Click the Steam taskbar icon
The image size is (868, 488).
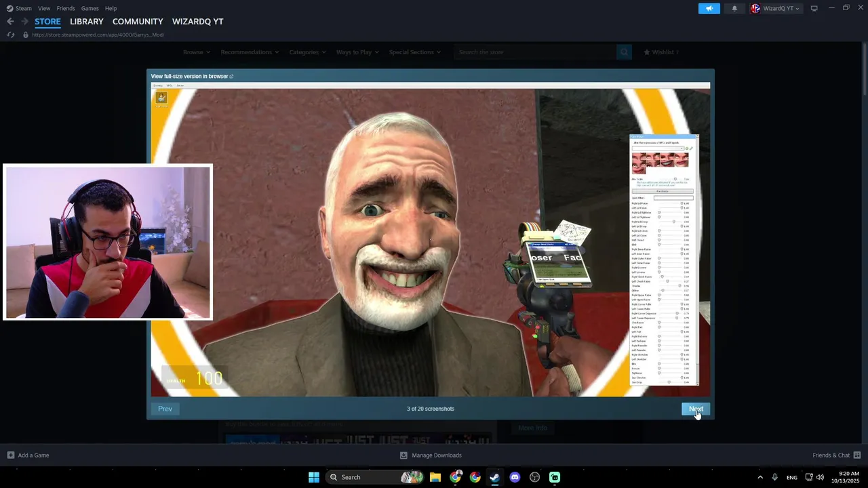tap(494, 477)
